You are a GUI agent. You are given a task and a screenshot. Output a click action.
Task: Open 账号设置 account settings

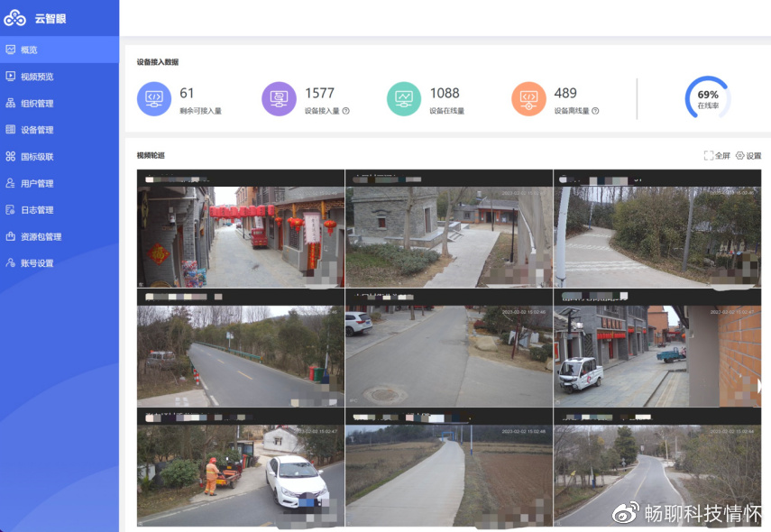point(59,263)
